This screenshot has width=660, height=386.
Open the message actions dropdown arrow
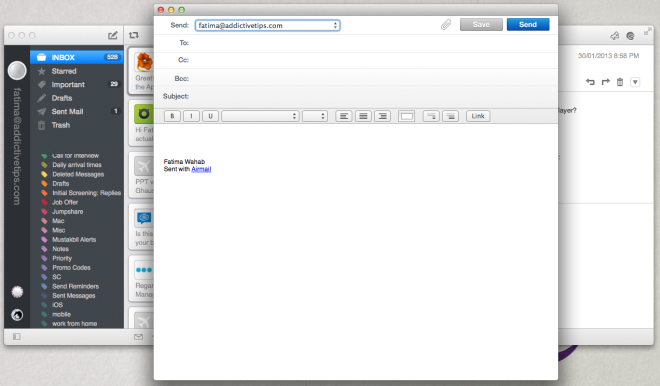point(635,82)
